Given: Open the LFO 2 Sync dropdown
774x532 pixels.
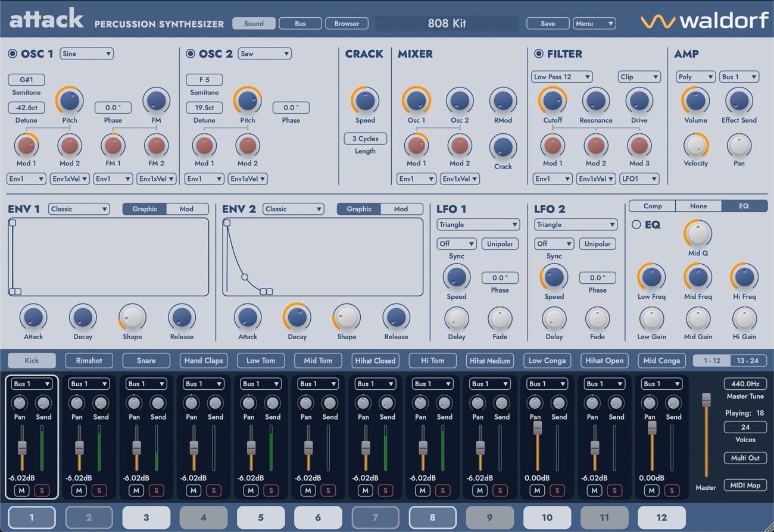Looking at the screenshot, I should [x=554, y=243].
